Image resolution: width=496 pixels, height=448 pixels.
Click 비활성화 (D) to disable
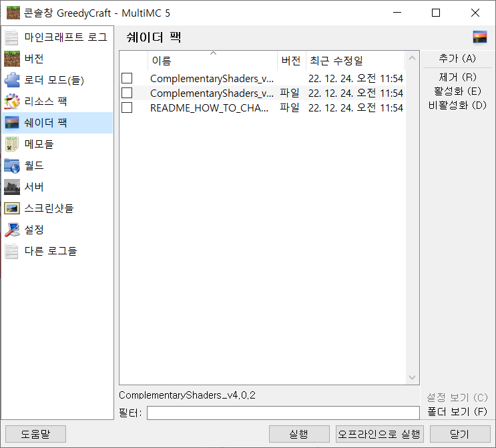[x=457, y=105]
